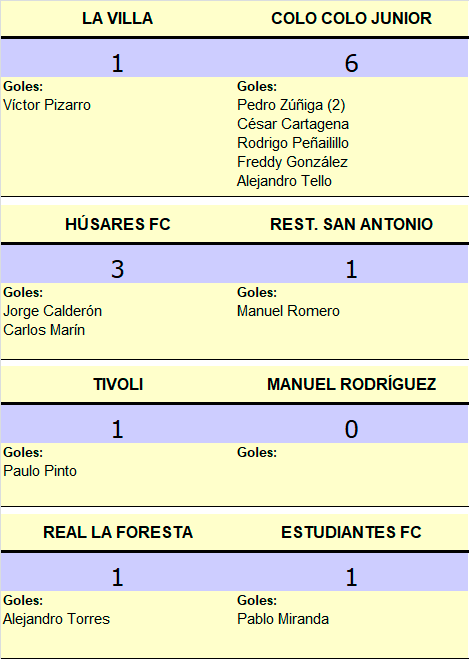469x659 pixels.
Task: Click scorer Manuel Romero
Action: point(288,311)
